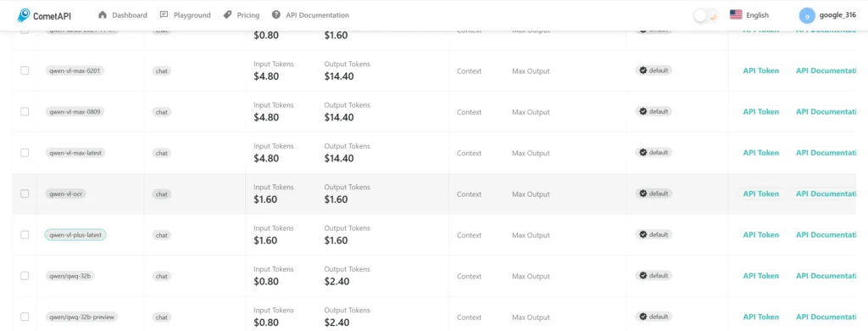This screenshot has width=868, height=331.
Task: Click the CometAPI rocket logo
Action: coord(23,15)
